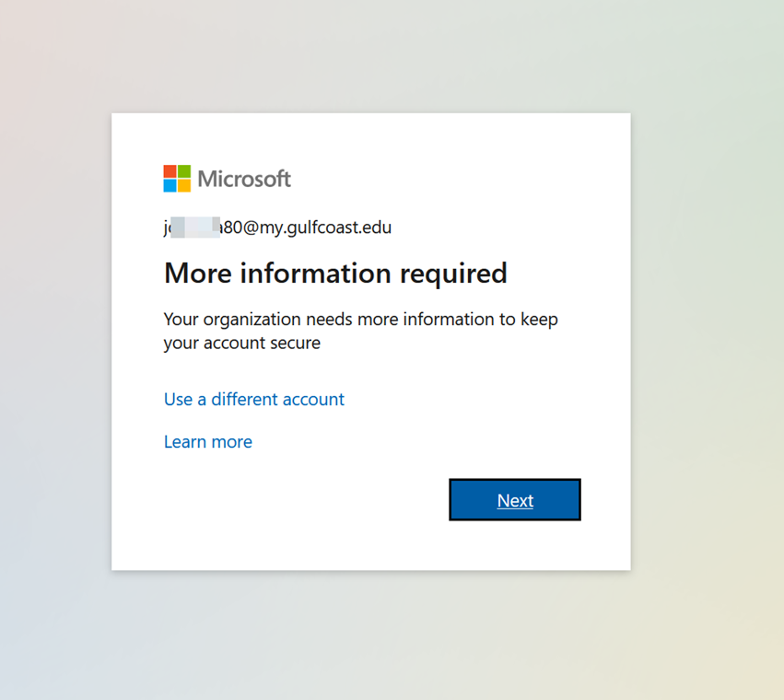Click the Microsoft four-square logo
Image resolution: width=784 pixels, height=700 pixels.
pyautogui.click(x=177, y=179)
